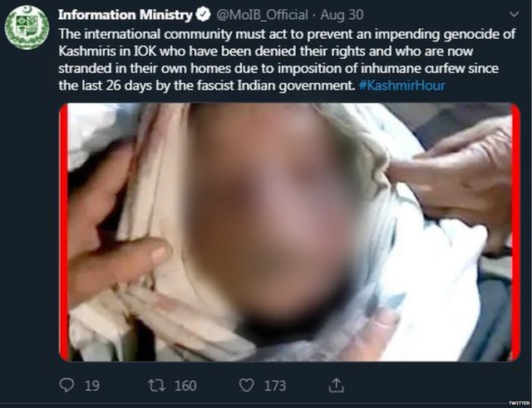Click the left red border of video
The height and width of the screenshot is (408, 532).
63,233
